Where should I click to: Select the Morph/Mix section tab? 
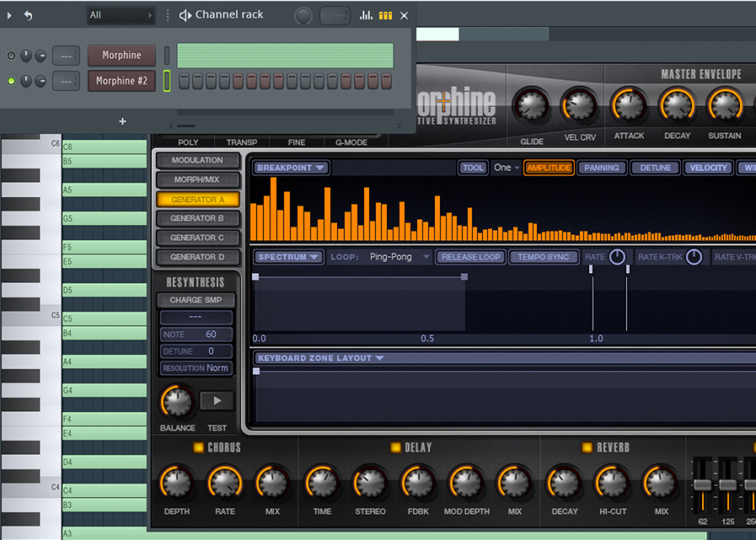197,179
